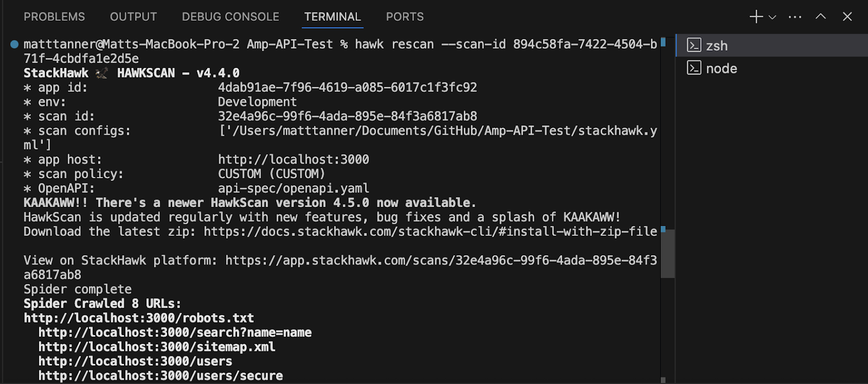Click the zsh terminal icon
This screenshot has width=868, height=384.
point(694,45)
